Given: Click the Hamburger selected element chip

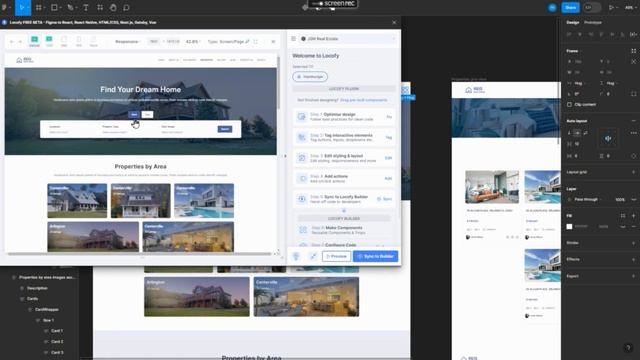Looking at the screenshot, I should (x=310, y=77).
